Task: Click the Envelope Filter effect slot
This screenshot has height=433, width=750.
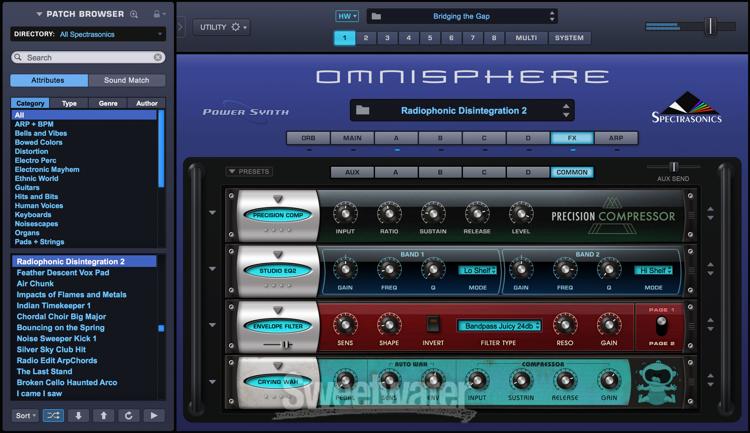Action: tap(278, 326)
